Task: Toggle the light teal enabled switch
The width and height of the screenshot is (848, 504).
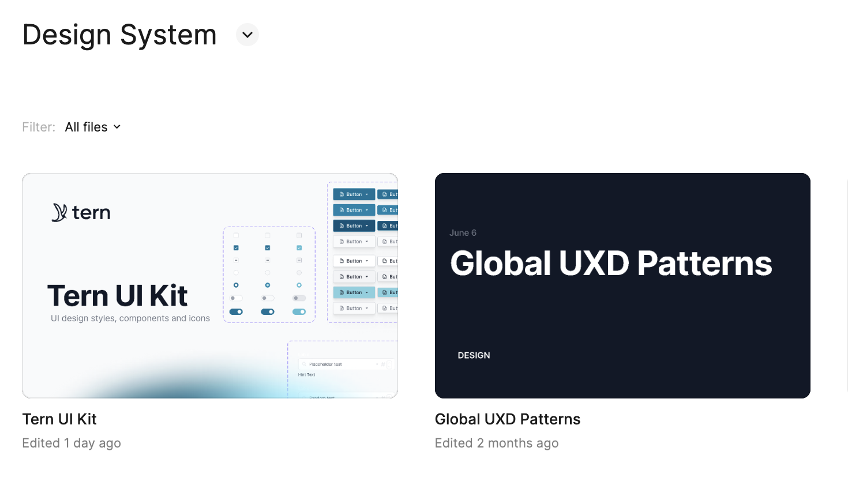Action: pyautogui.click(x=299, y=311)
